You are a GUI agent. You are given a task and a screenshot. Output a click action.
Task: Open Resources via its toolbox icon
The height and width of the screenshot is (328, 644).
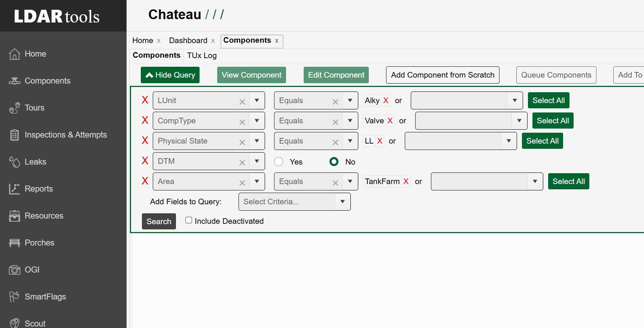point(14,216)
